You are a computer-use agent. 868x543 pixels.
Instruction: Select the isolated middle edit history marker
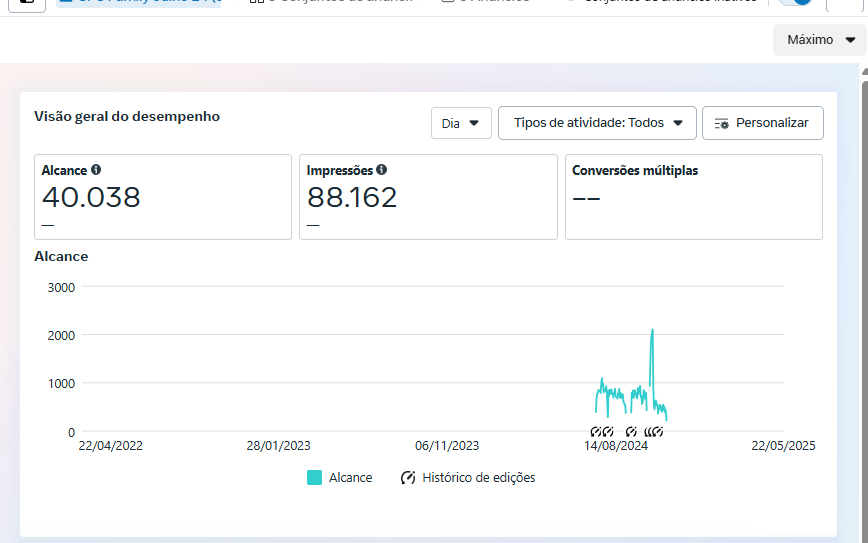[x=631, y=432]
